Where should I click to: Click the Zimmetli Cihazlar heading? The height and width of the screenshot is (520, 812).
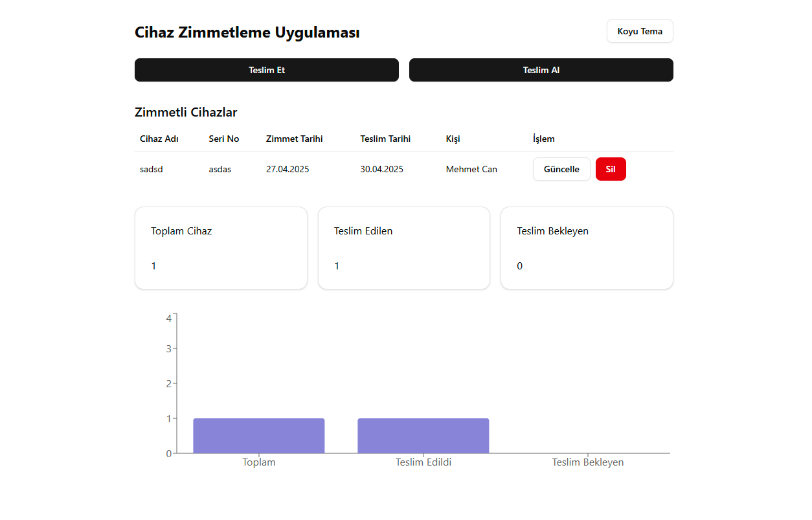coord(186,112)
